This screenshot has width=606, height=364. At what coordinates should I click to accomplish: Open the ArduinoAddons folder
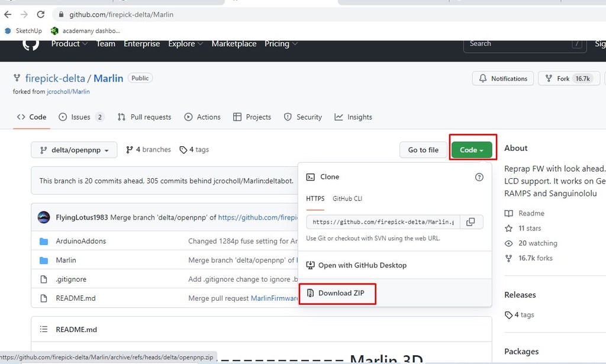(x=80, y=241)
